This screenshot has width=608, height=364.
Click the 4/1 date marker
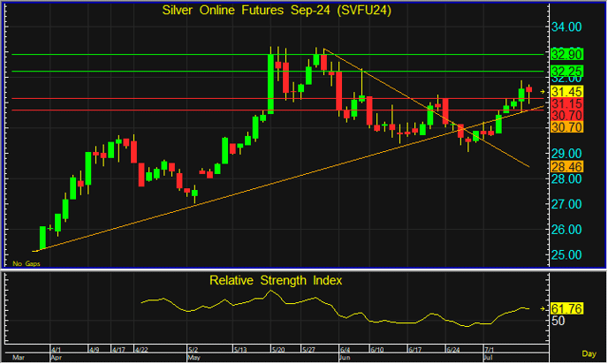click(x=57, y=350)
